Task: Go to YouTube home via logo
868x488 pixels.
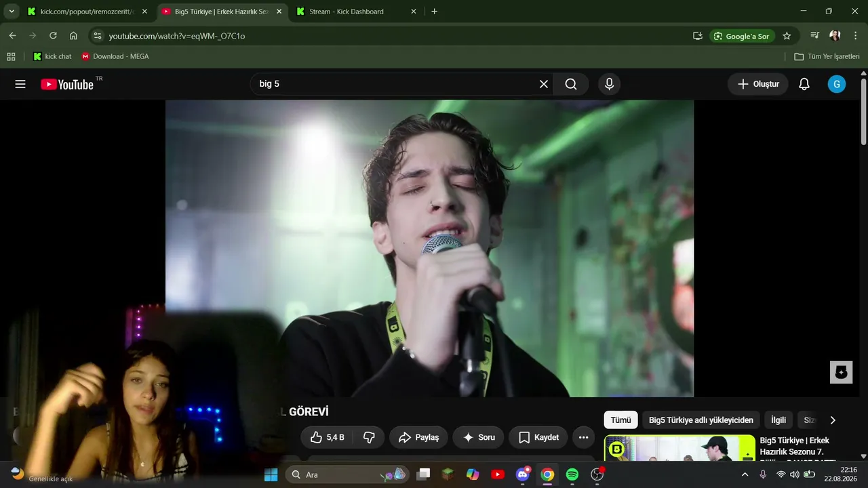Action: tap(67, 84)
